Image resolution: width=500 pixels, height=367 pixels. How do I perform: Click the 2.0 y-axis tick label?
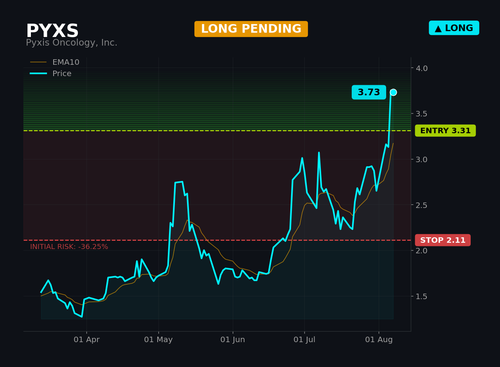[x=421, y=251]
